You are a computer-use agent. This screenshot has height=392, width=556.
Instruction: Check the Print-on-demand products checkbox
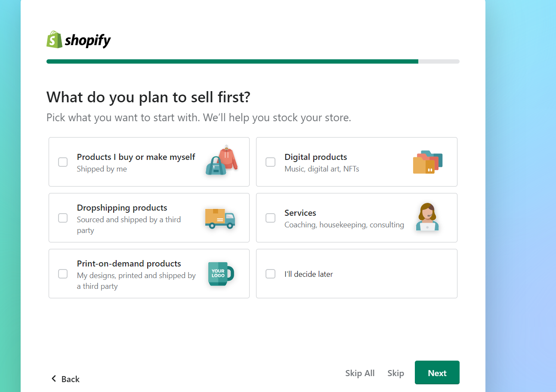[x=63, y=274]
